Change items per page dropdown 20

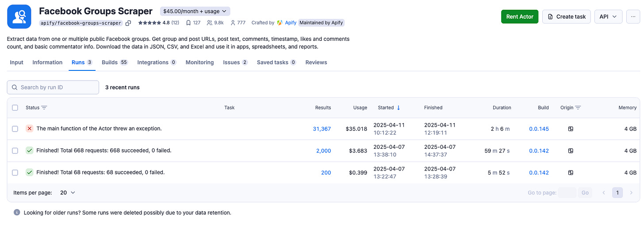point(68,193)
